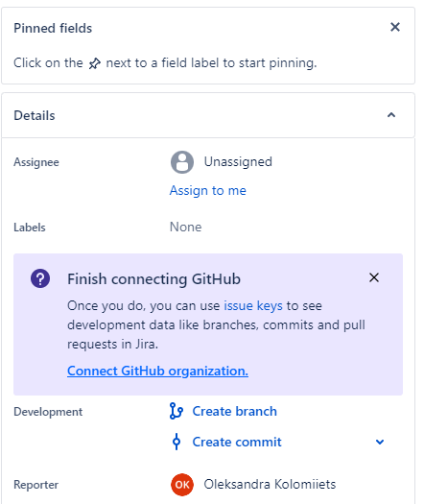The image size is (424, 504).
Task: Click the pin icon in the hint text
Action: 94,63
